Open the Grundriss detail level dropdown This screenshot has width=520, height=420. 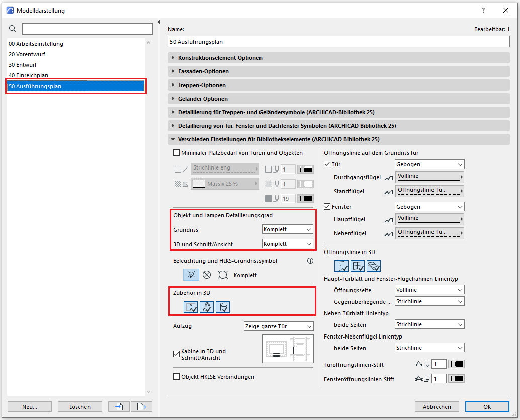tap(288, 229)
